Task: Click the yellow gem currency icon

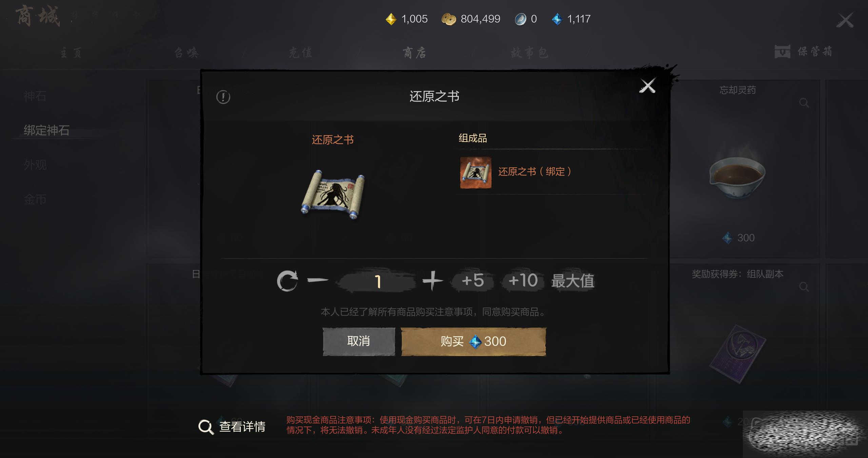Action: [x=391, y=19]
